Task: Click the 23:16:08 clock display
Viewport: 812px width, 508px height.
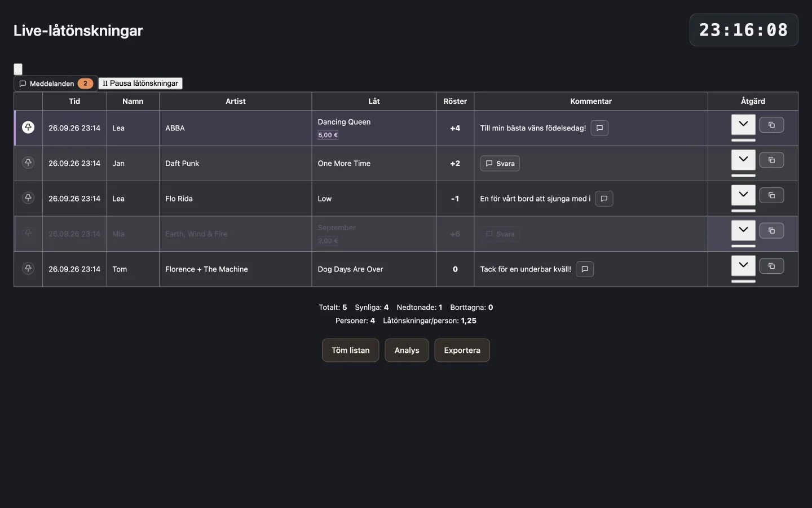Action: click(x=744, y=30)
